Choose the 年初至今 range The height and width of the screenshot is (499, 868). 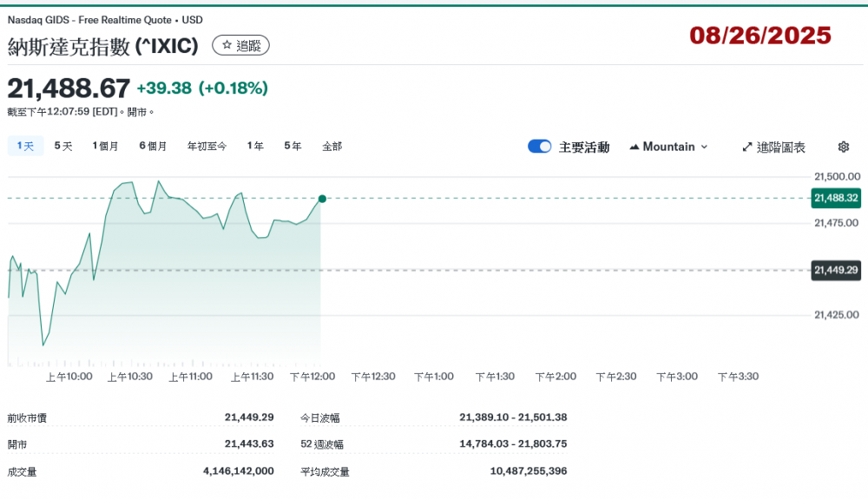click(x=207, y=146)
